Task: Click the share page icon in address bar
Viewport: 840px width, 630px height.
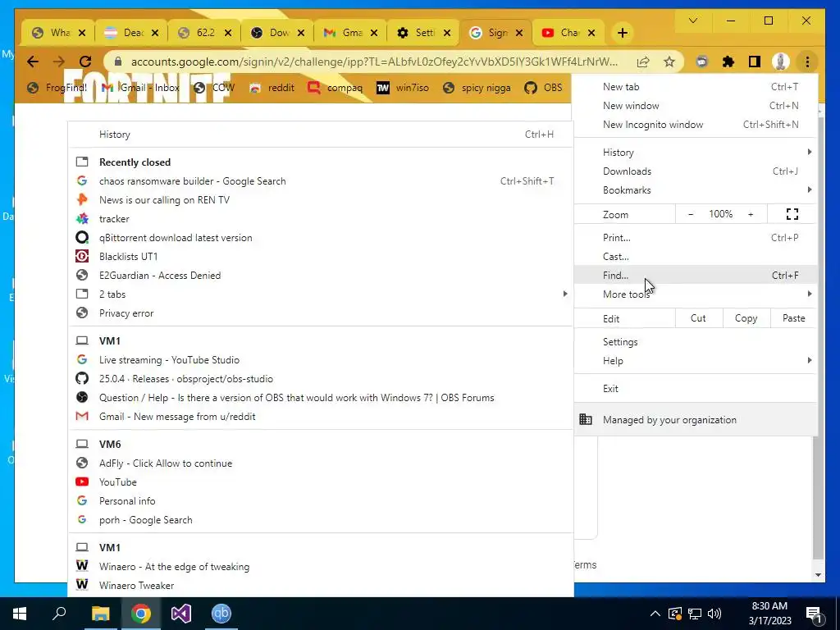Action: [643, 62]
